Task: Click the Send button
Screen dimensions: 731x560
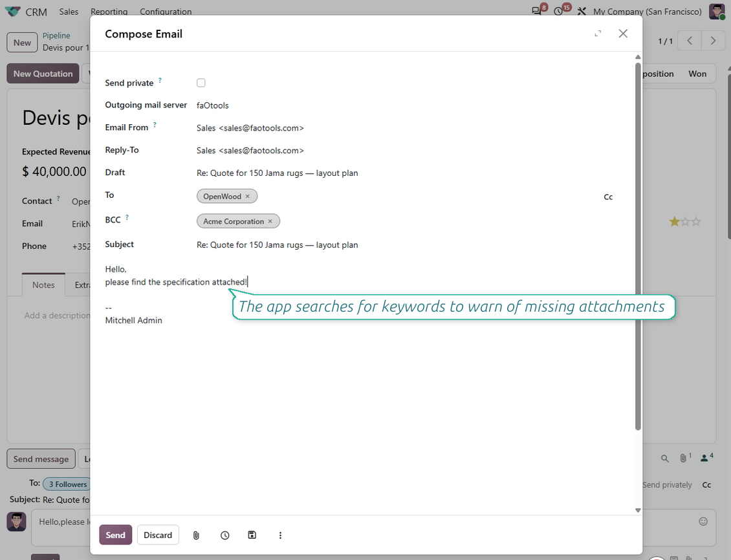Action: [x=115, y=535]
